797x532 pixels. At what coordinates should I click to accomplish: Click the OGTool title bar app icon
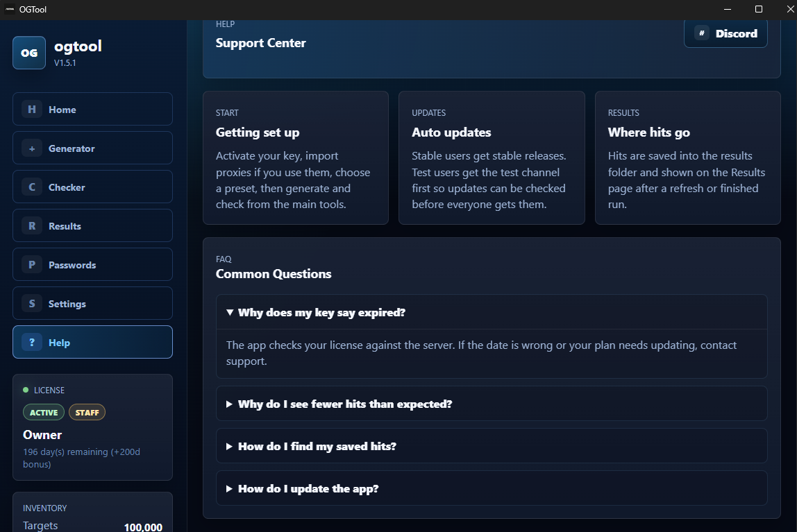[10, 9]
